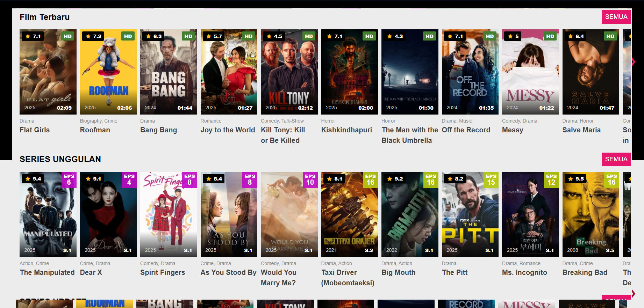Click the 7.1 star rating on Flat Girls
The height and width of the screenshot is (308, 644).
[x=33, y=36]
